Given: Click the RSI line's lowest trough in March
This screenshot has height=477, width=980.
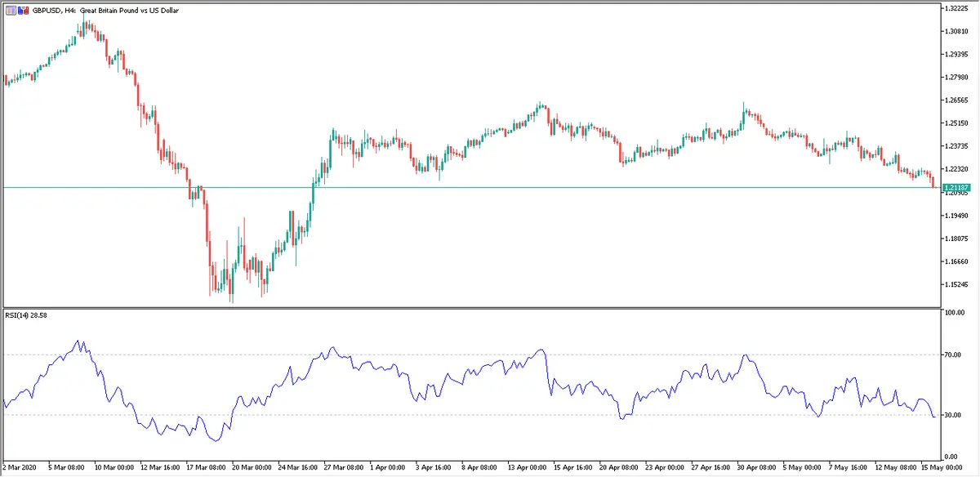Looking at the screenshot, I should pos(214,441).
